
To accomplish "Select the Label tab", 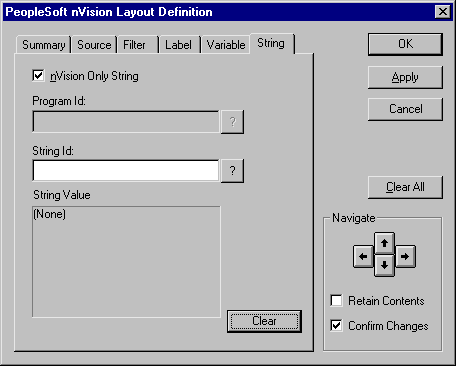I will 179,45.
